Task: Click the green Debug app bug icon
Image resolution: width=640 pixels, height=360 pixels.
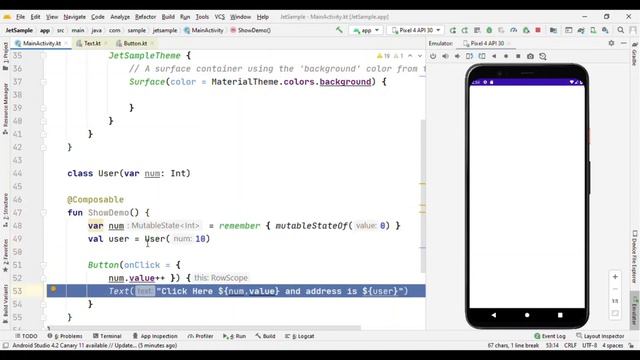Action: pos(489,30)
